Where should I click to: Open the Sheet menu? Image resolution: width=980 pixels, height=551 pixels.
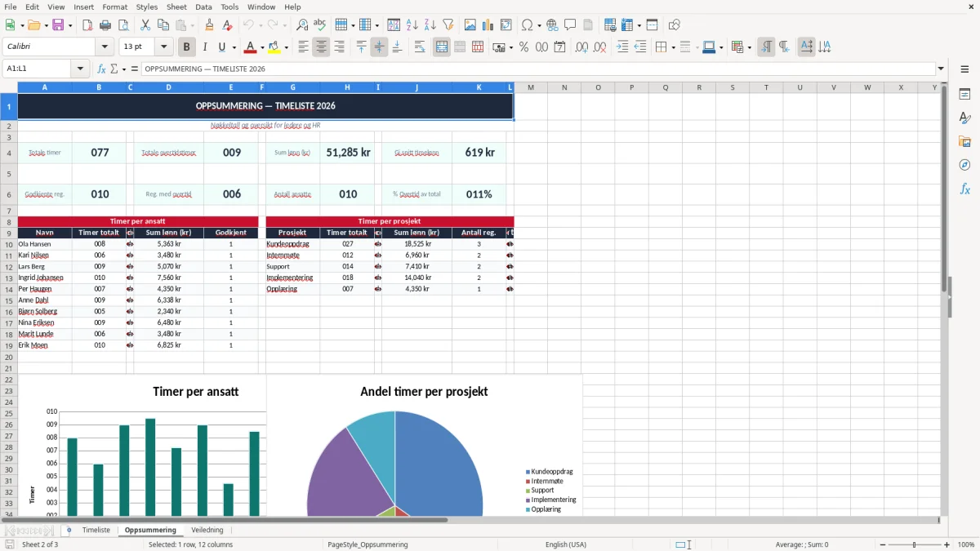(x=176, y=7)
